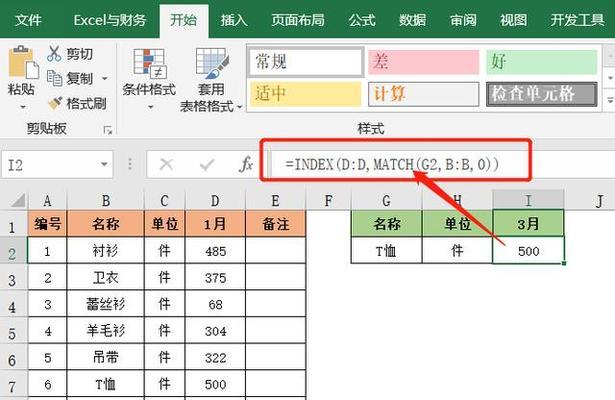Screen dimensions: 615x400
Task: Select cell with value 485
Action: point(215,251)
